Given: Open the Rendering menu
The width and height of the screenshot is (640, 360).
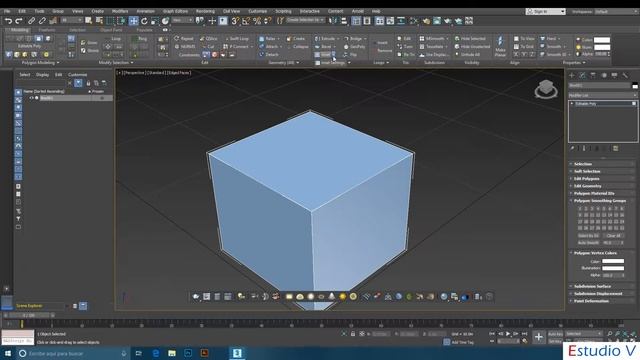Looking at the screenshot, I should pos(205,11).
